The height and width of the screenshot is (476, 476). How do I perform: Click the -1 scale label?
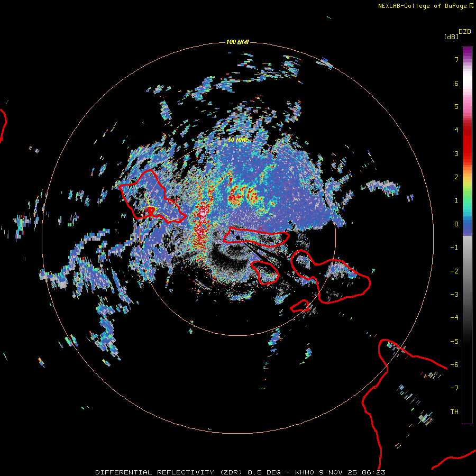pos(454,248)
